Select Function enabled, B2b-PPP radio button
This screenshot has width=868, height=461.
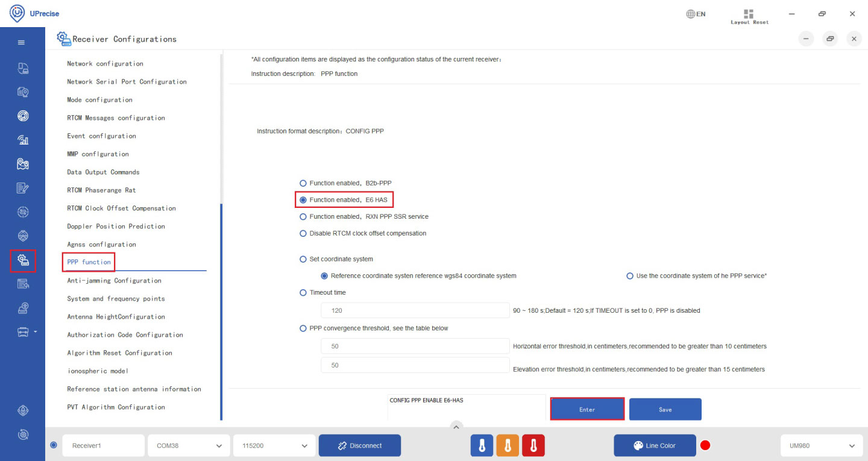(x=303, y=183)
